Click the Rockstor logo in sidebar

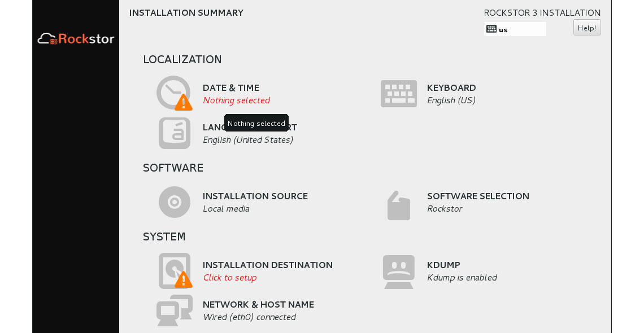[76, 39]
